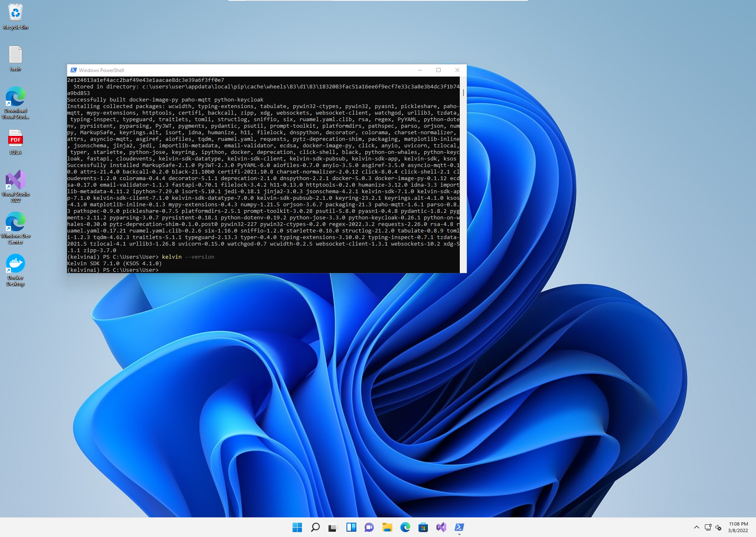Open the Widgets panel from taskbar

[351, 527]
